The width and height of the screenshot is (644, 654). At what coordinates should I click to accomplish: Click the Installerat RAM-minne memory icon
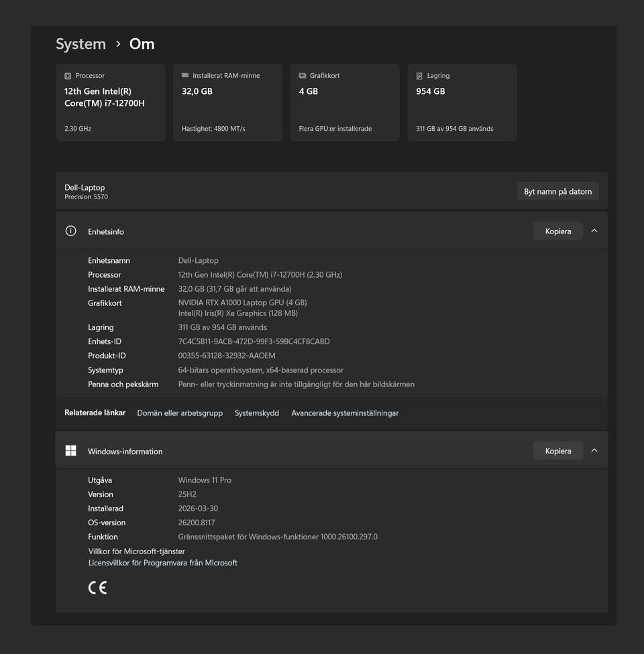point(185,76)
